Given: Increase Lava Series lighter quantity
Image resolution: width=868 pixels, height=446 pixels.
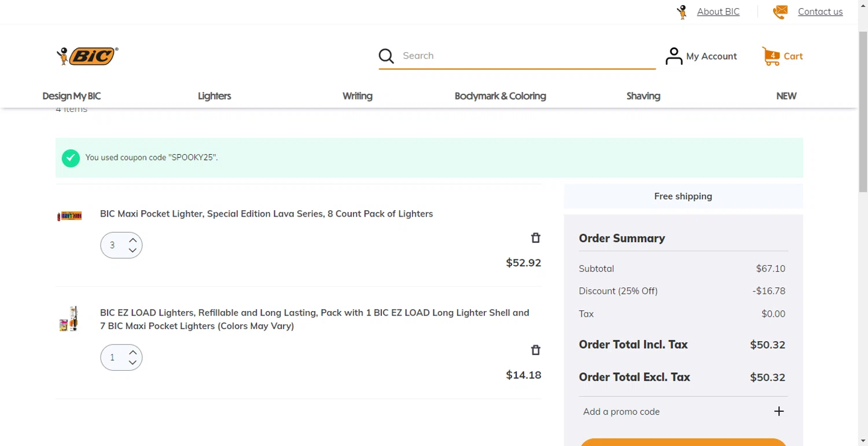Looking at the screenshot, I should click(133, 240).
